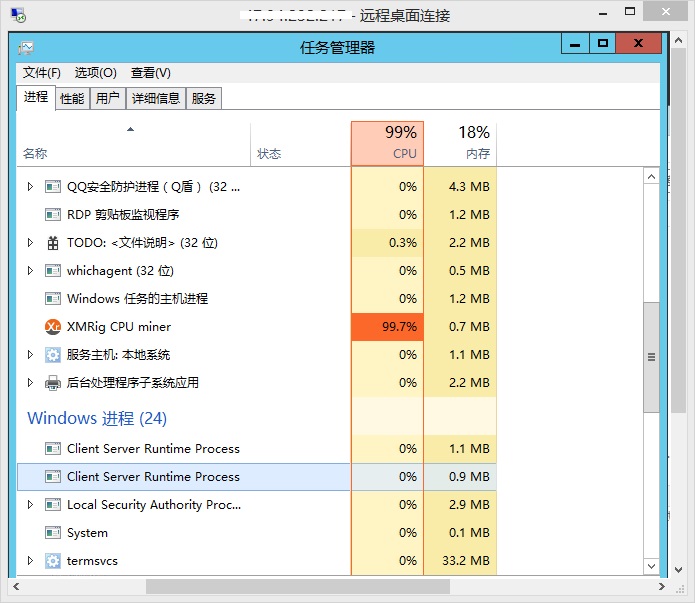Click the printer icon of 后台处理程序子系统应用
The height and width of the screenshot is (603, 695).
point(53,383)
